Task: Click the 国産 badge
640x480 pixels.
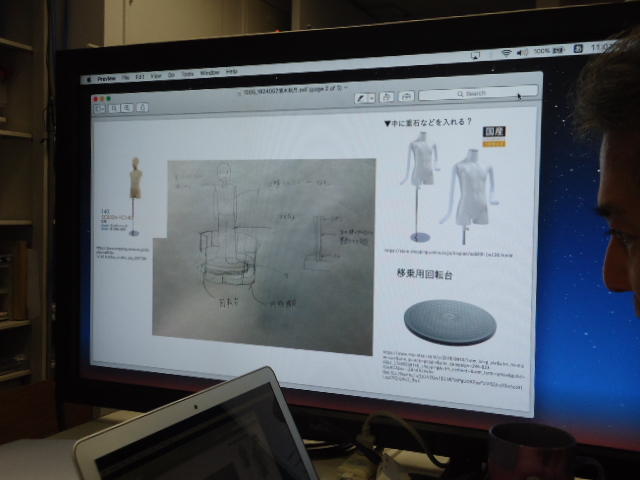Action: 494,136
